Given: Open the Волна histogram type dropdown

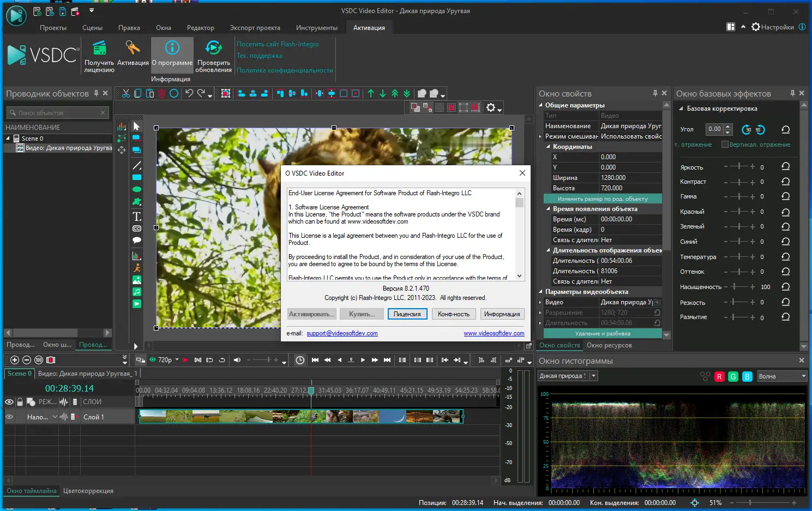Looking at the screenshot, I should pos(782,376).
